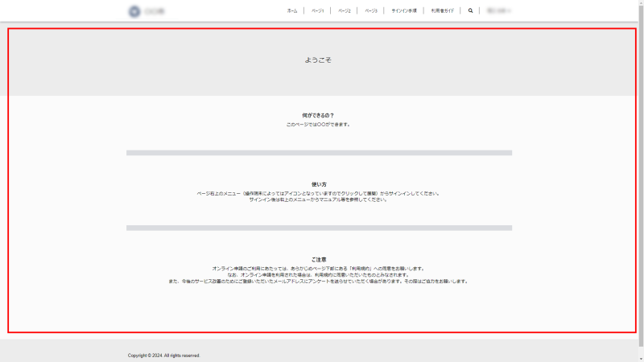Open the 利用者ガイド menu link

click(x=444, y=11)
